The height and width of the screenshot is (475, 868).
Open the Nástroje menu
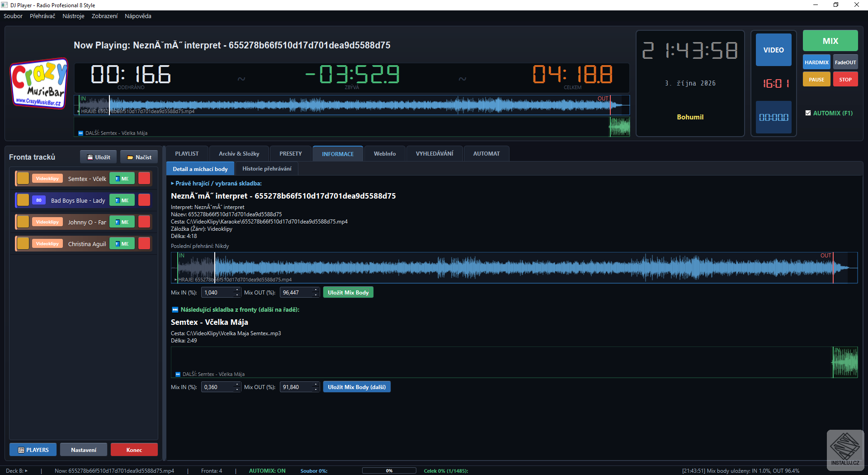coord(73,16)
